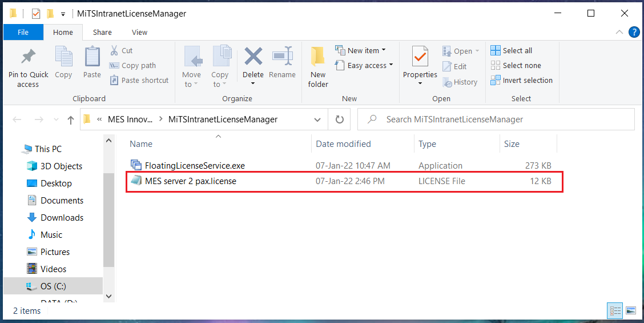Switch to the Share tab
644x323 pixels.
pos(102,32)
